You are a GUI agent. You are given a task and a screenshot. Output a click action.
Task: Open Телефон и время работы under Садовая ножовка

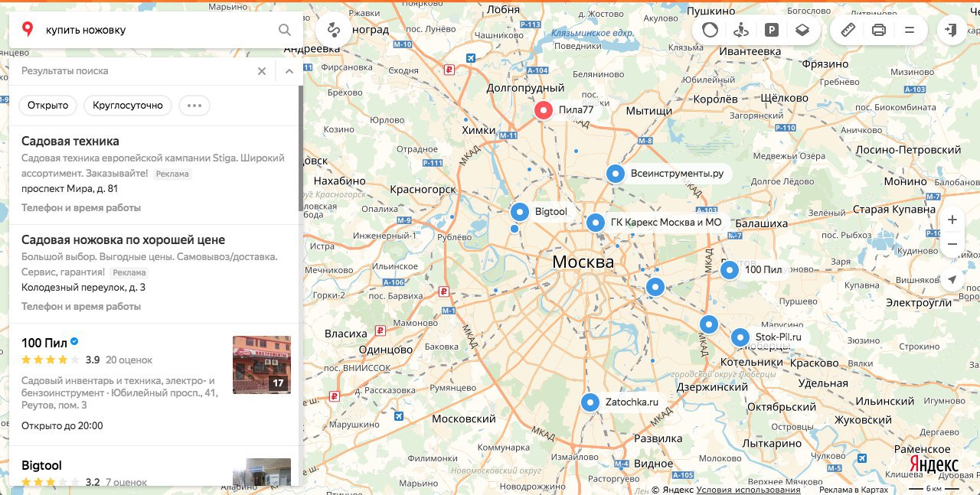click(81, 307)
